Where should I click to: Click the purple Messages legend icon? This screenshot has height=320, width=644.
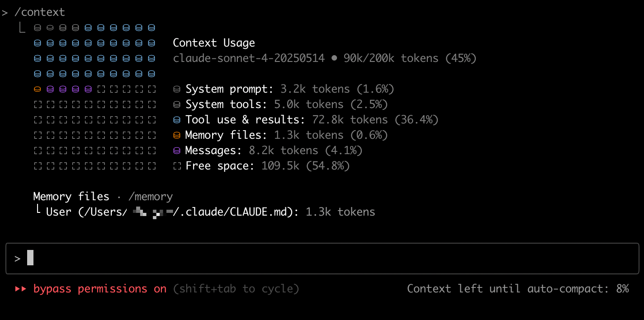pos(177,151)
